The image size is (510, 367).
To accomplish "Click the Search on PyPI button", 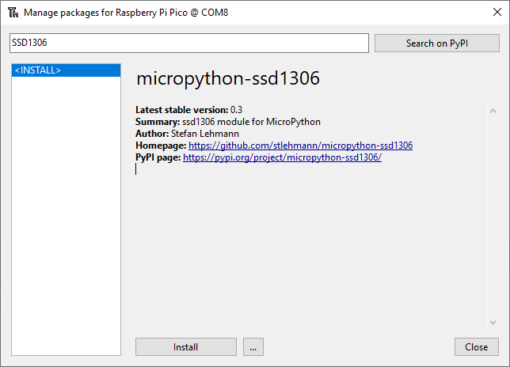I will click(437, 43).
